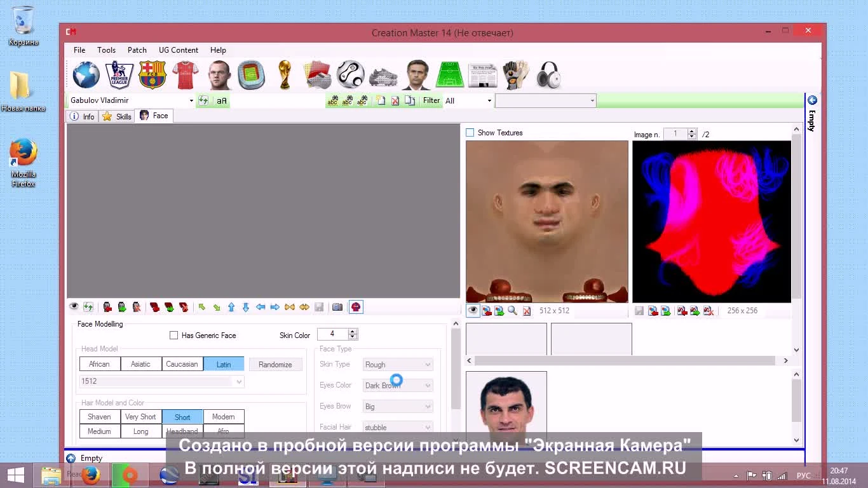This screenshot has height=488, width=868.
Task: Toggle the eye preview icon in face modelling toolbar
Action: 73,307
